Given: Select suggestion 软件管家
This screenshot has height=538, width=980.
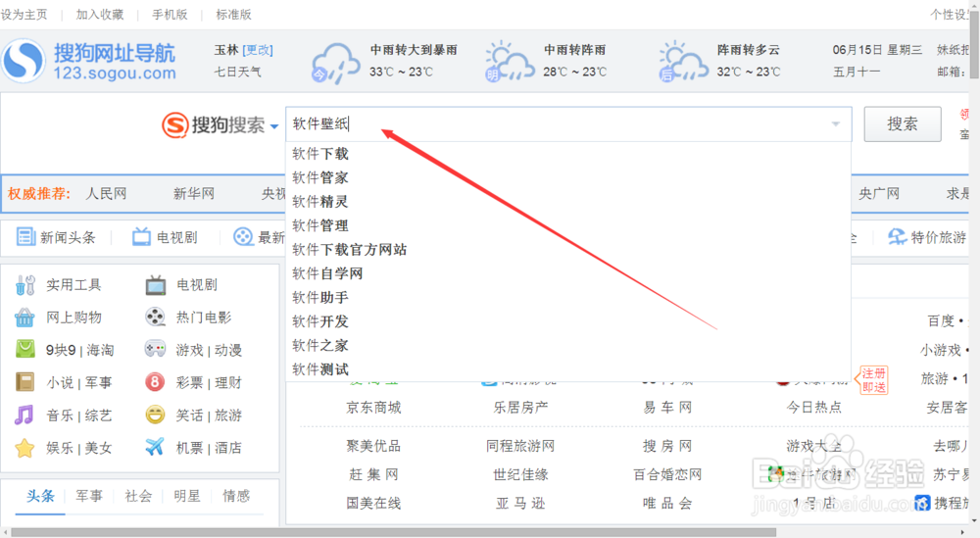Looking at the screenshot, I should [568, 177].
